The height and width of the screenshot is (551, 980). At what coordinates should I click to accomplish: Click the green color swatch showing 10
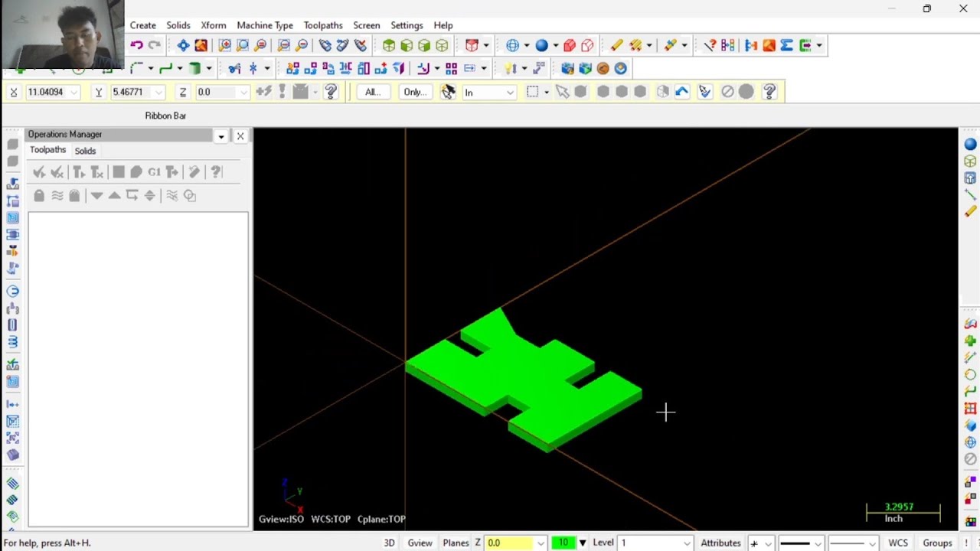pos(563,543)
